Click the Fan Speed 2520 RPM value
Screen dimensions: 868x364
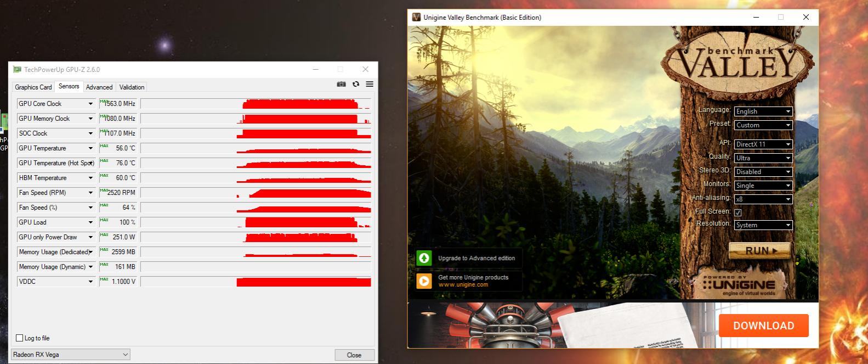pyautogui.click(x=118, y=193)
